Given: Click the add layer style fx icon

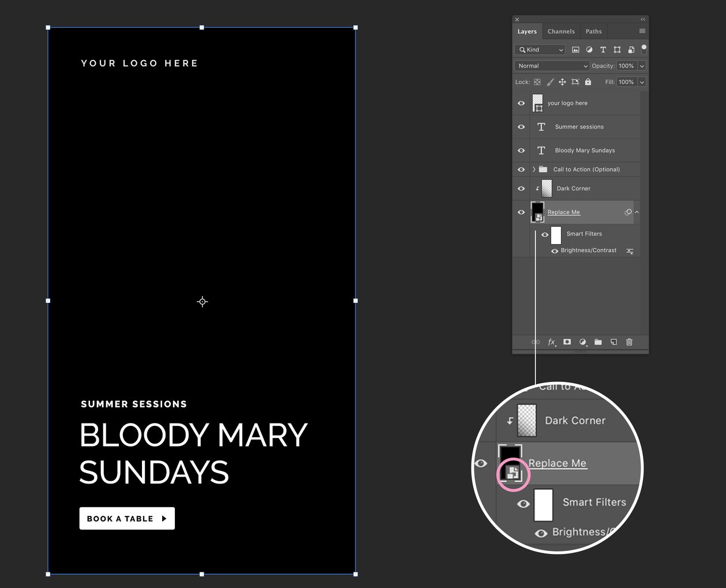Looking at the screenshot, I should click(552, 342).
